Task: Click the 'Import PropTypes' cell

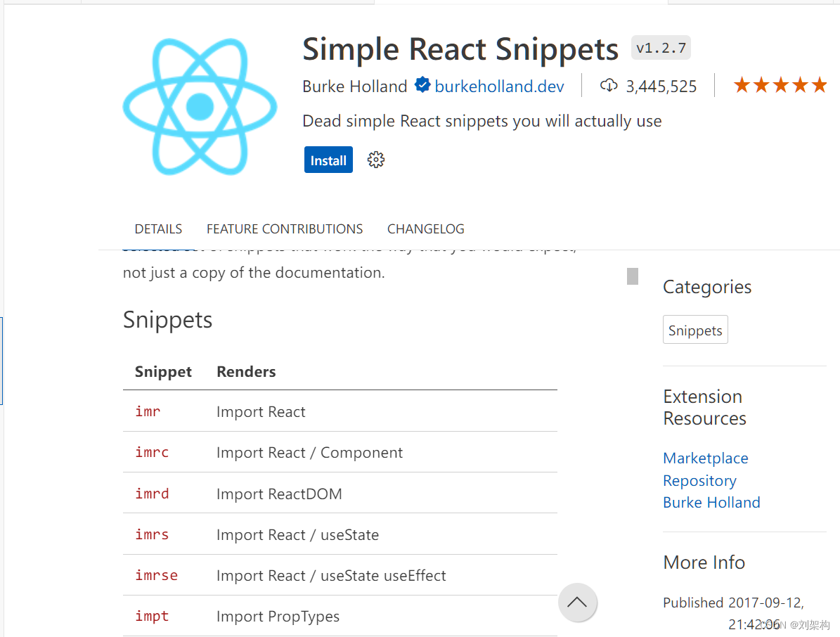Action: pos(278,617)
